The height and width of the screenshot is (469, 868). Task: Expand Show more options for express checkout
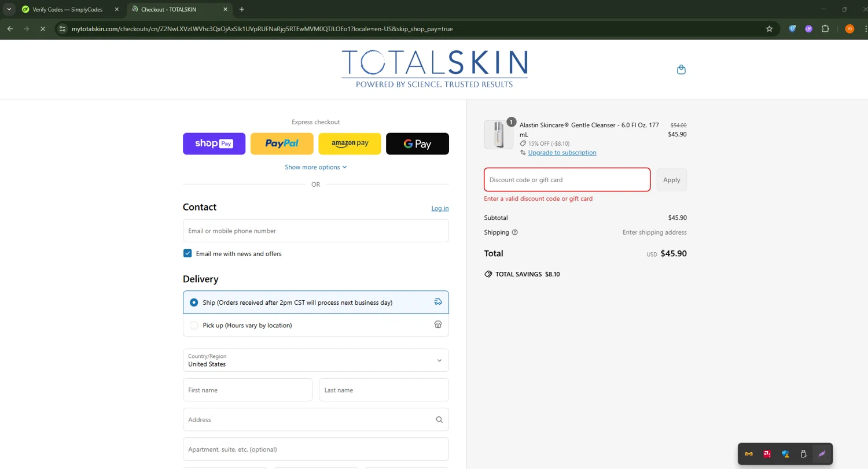[316, 167]
